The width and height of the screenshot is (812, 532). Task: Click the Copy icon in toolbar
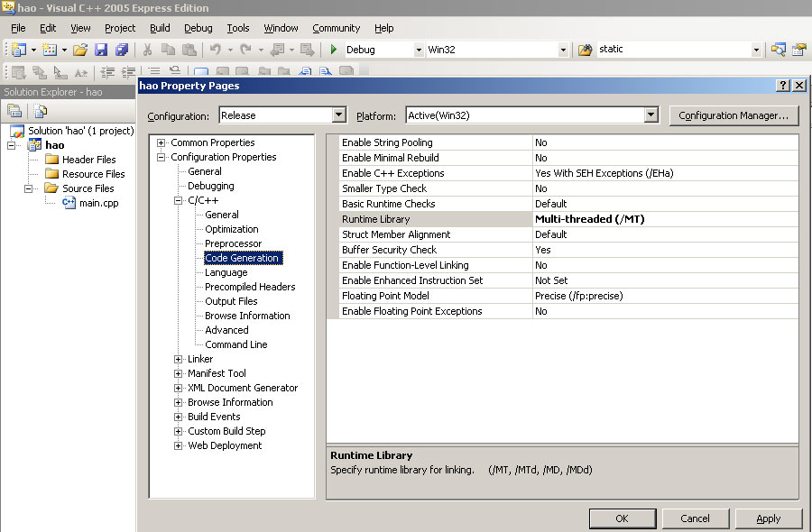[169, 50]
